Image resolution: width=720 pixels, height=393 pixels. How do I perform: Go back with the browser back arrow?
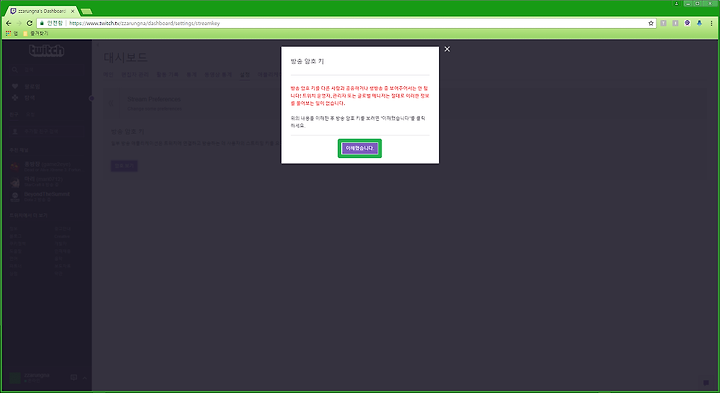pos(8,23)
